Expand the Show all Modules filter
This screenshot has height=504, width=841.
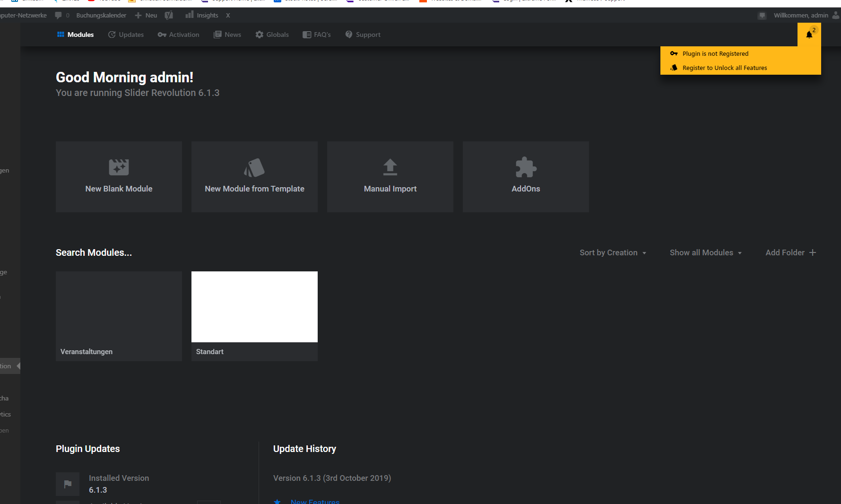706,252
